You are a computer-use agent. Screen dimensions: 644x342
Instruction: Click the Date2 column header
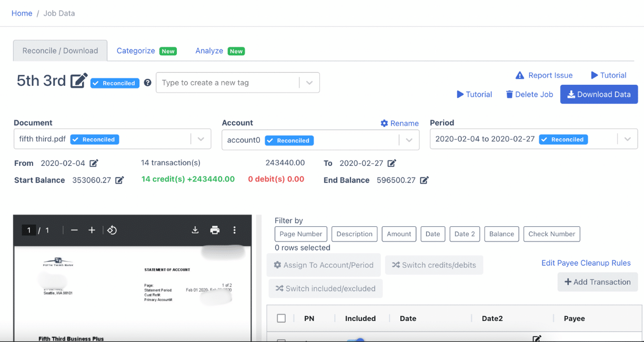[492, 318]
